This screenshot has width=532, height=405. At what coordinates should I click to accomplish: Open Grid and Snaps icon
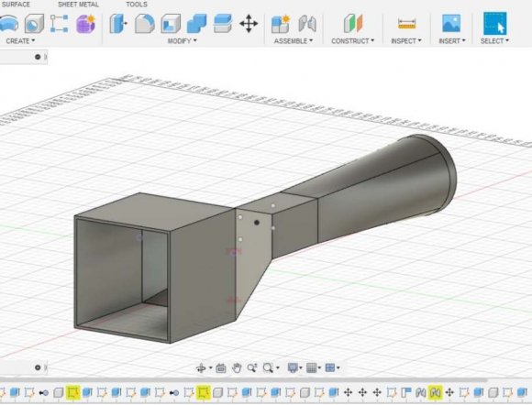click(x=312, y=367)
